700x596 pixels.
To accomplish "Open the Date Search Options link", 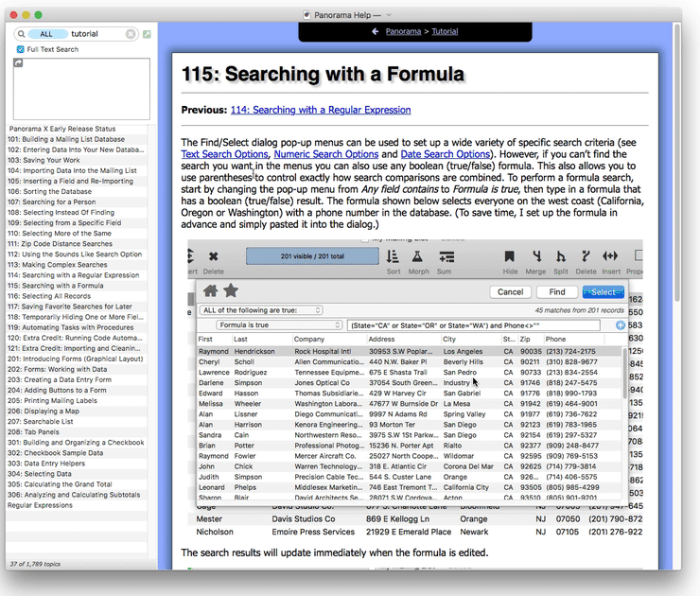I will pyautogui.click(x=446, y=154).
